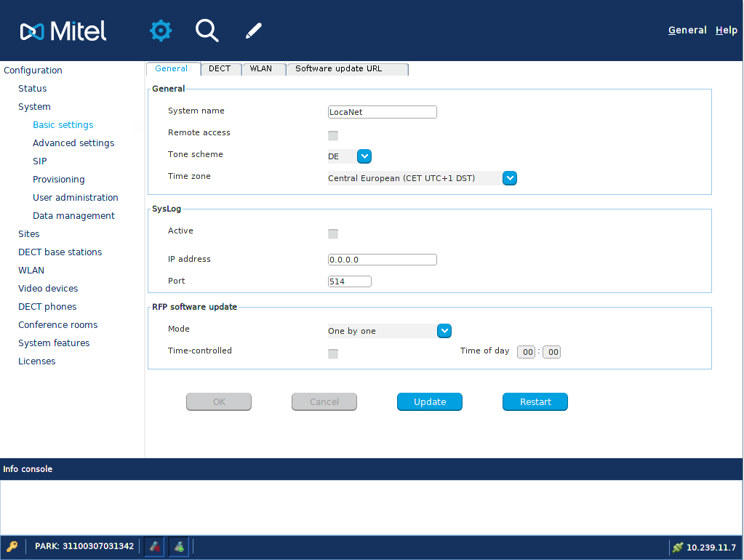Viewport: 744px width, 560px height.
Task: Click the red-marked status bar icon
Action: pyautogui.click(x=154, y=546)
